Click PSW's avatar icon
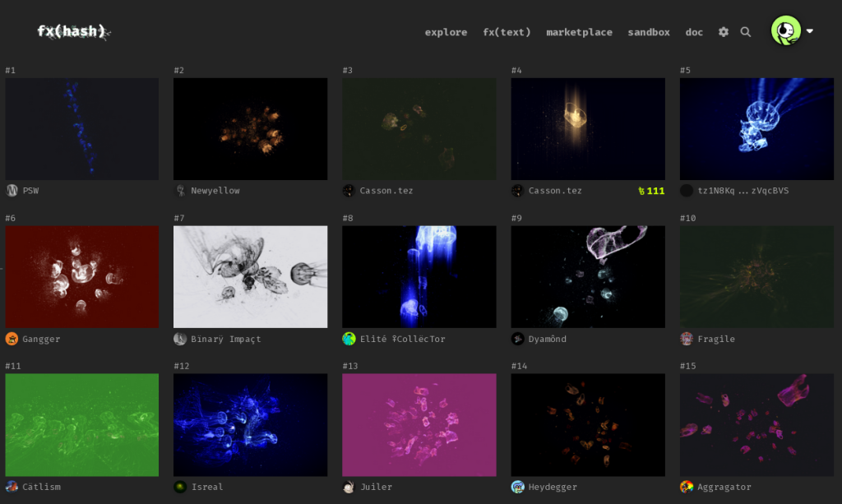 coord(12,191)
